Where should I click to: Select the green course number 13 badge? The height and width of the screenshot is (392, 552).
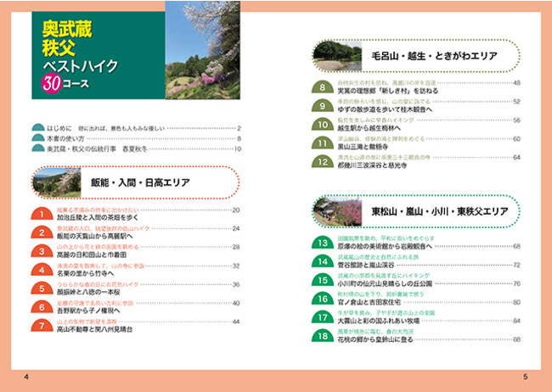coord(322,244)
